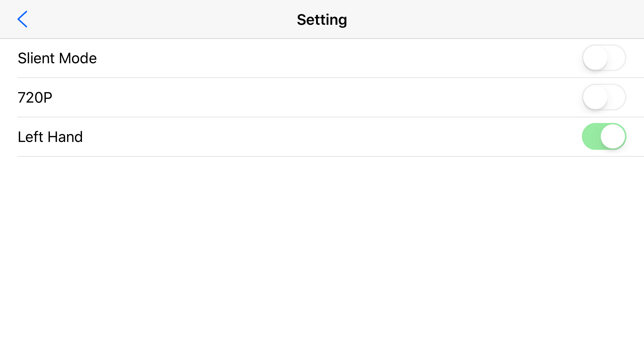Viewport: 644px width, 362px height.
Task: Click the "Setting" page title
Action: (x=322, y=20)
